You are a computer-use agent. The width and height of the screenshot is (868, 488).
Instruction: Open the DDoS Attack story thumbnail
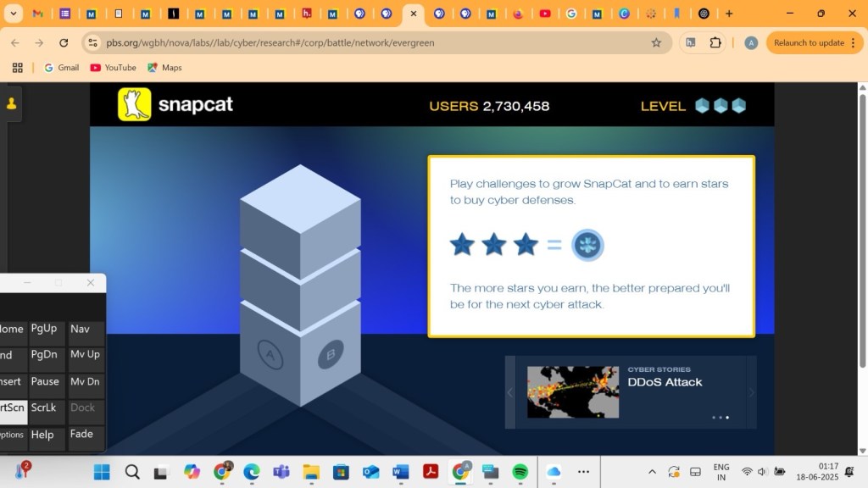pos(572,392)
